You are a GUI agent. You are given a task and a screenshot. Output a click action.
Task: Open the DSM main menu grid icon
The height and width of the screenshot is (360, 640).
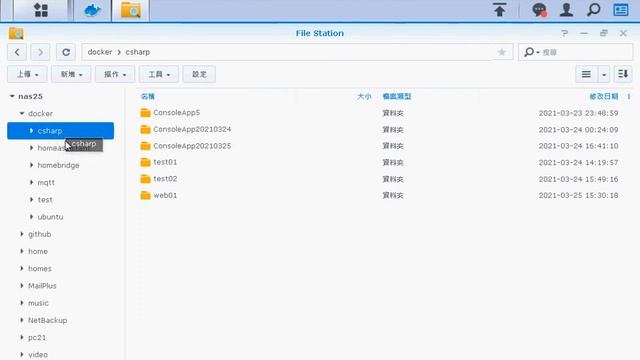(41, 10)
